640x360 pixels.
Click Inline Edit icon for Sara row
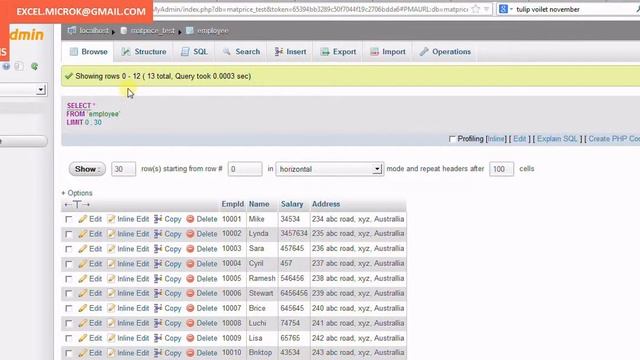111,249
